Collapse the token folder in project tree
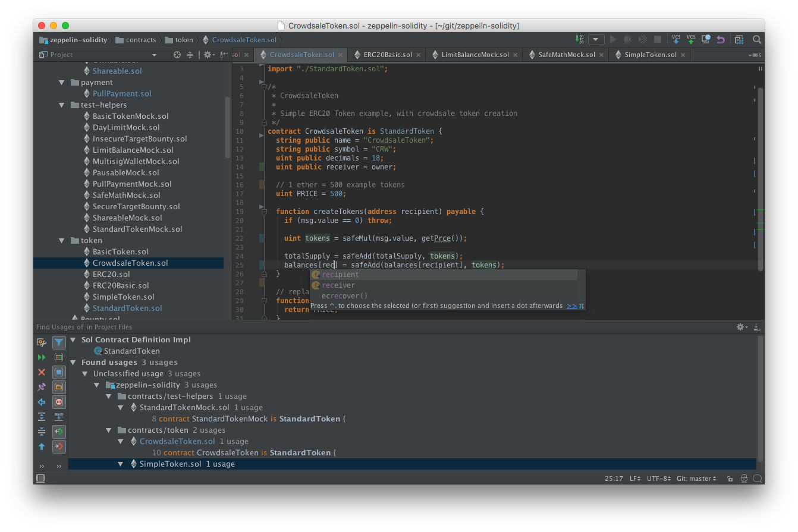Viewport: 798px width, 532px height. click(x=62, y=241)
